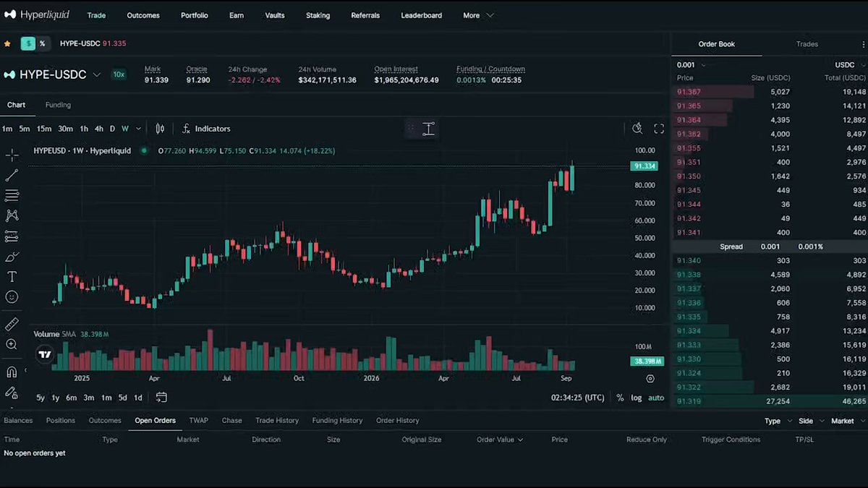Open the Leaderboard page
The width and height of the screenshot is (868, 488).
(x=421, y=15)
